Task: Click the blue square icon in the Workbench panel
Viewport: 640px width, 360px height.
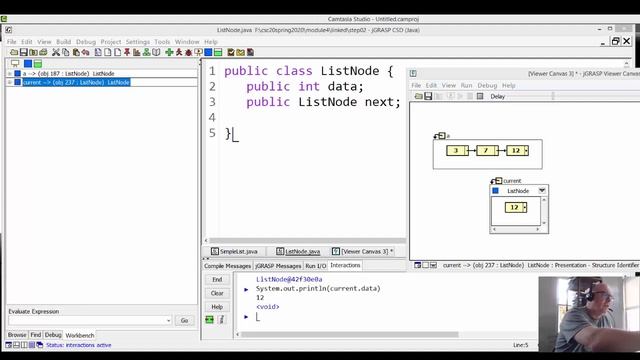Action: (28, 64)
